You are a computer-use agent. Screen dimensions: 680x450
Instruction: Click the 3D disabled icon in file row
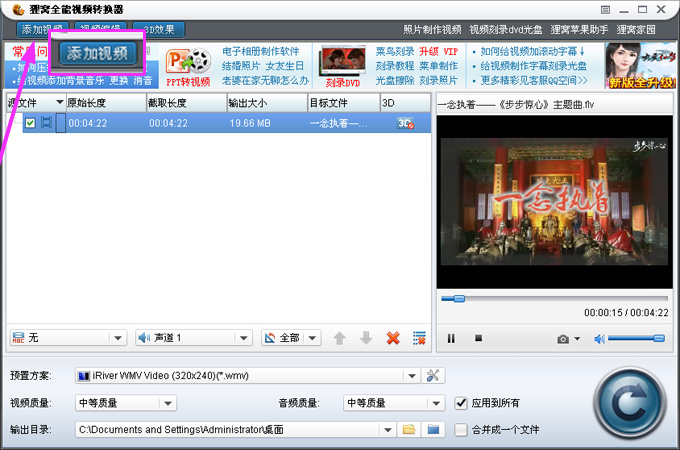point(405,123)
